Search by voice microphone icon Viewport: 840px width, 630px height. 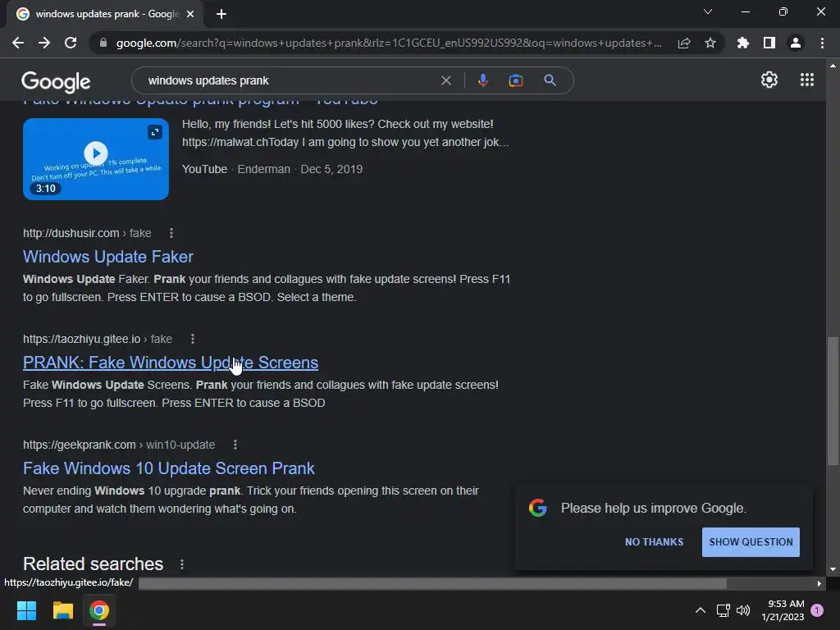(482, 80)
